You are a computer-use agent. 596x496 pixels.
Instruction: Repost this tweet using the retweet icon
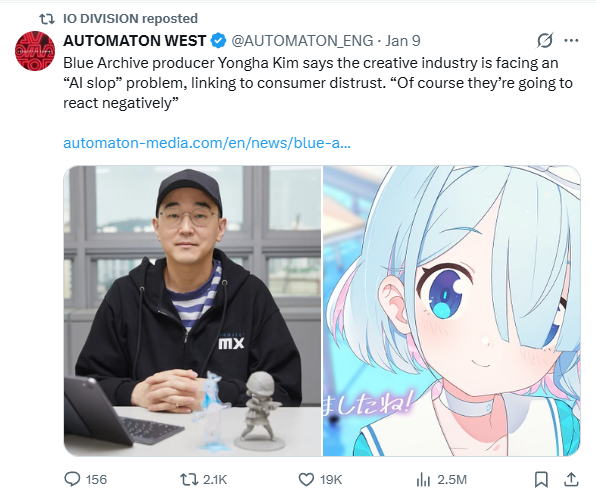pos(189,479)
